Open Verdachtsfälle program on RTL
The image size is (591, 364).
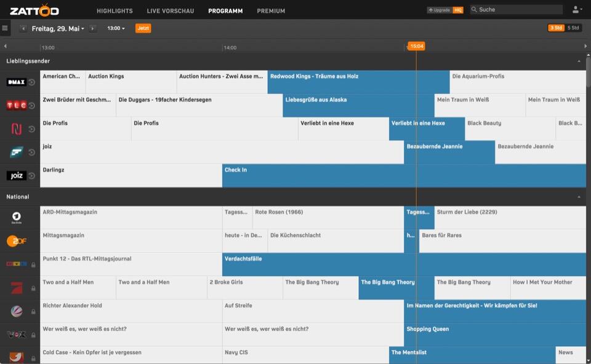pos(404,264)
